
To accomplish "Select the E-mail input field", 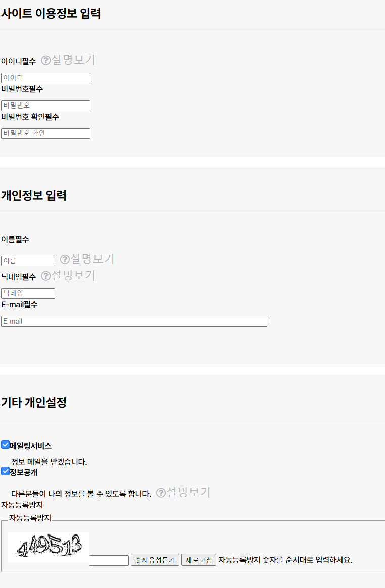I will 134,322.
